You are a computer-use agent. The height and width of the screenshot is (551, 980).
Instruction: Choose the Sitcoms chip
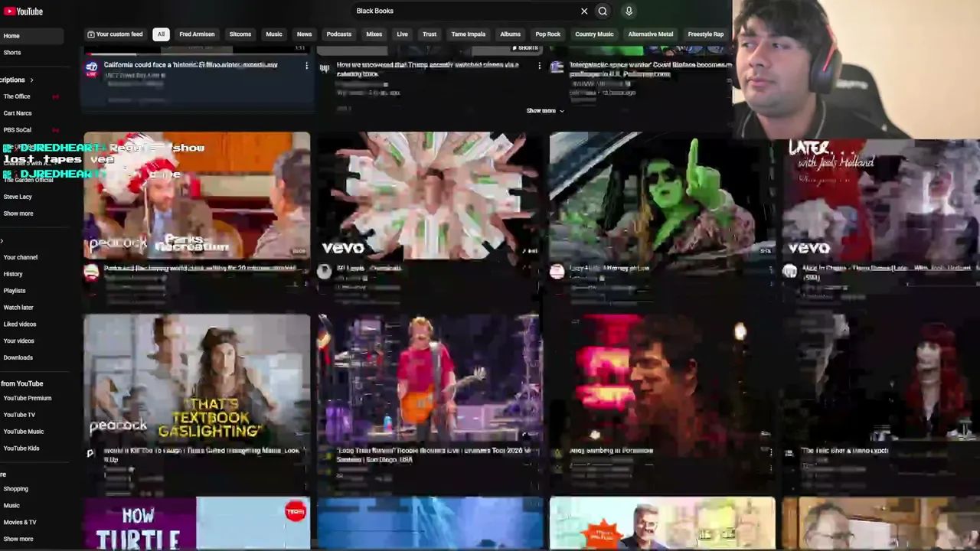tap(240, 34)
